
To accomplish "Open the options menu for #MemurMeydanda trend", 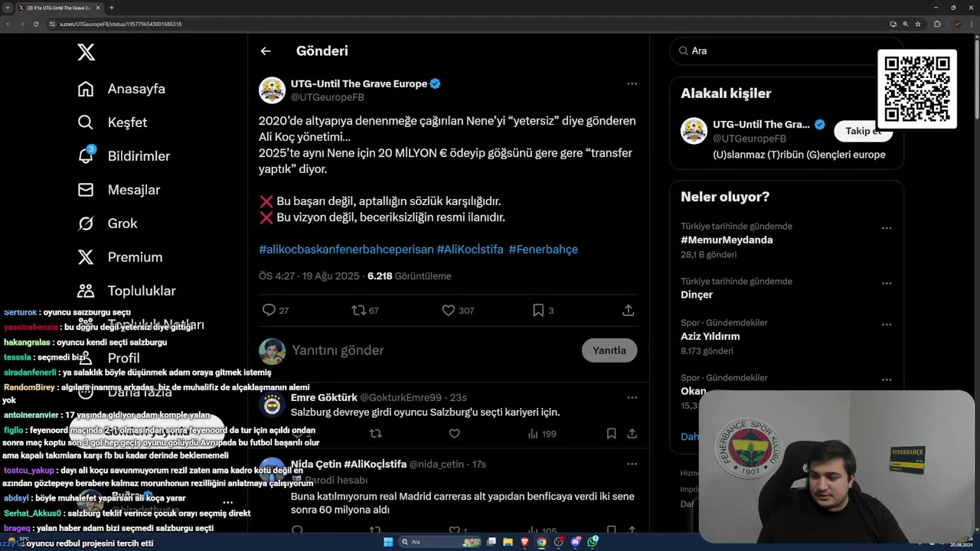I will tap(887, 228).
